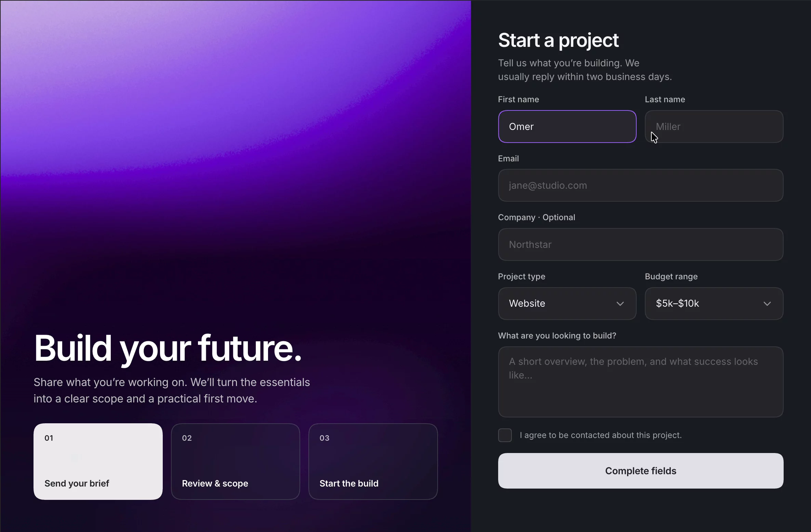Click the Budget range label
811x532 pixels.
coord(671,277)
